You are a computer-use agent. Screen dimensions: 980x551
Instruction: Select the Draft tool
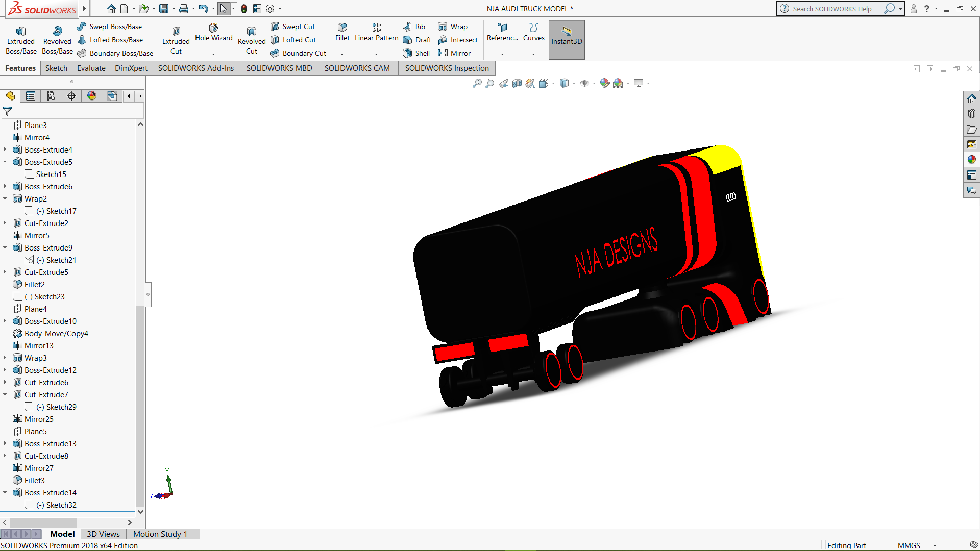[x=417, y=40]
